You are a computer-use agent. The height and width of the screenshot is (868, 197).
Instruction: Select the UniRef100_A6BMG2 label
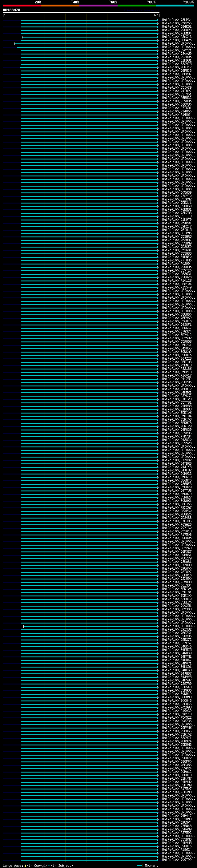pyautogui.click(x=177, y=98)
